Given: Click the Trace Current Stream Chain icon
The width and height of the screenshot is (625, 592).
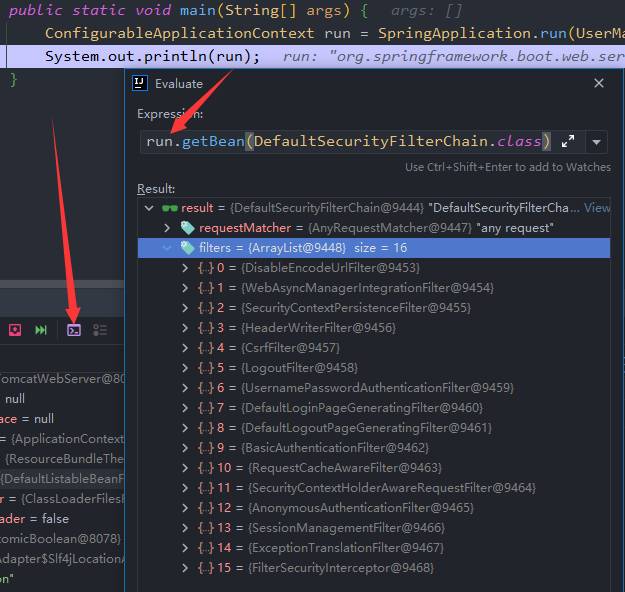Looking at the screenshot, I should click(100, 329).
